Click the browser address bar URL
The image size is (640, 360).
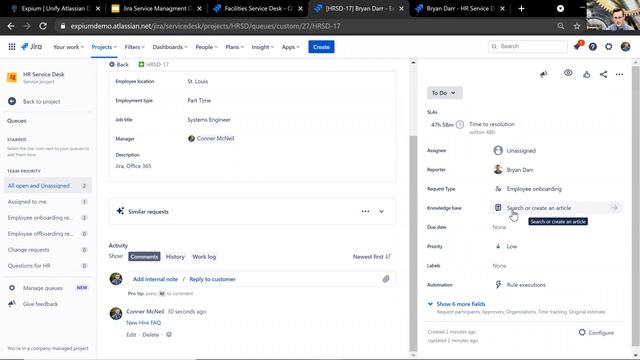205,26
